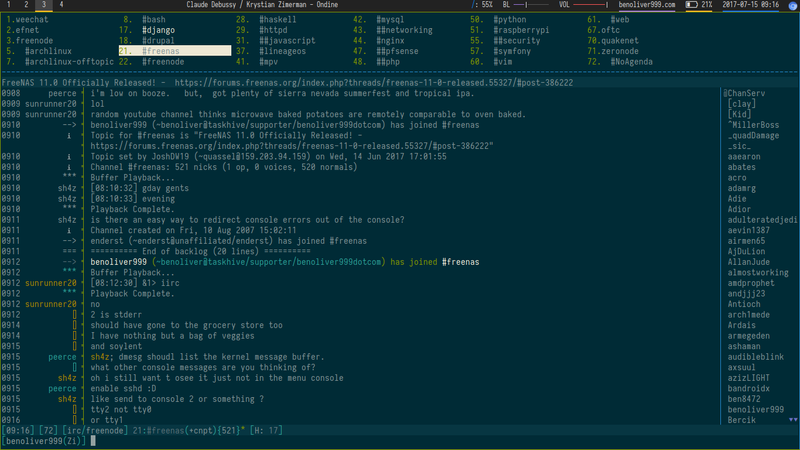Adjust the VOL volume slider
800x450 pixels.
coord(591,5)
